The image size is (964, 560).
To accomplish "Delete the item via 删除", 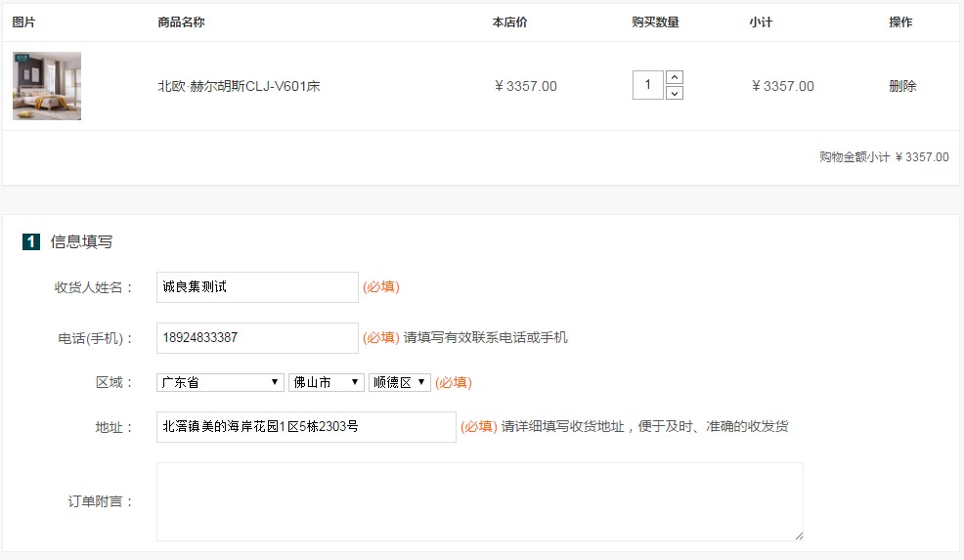I will [902, 86].
